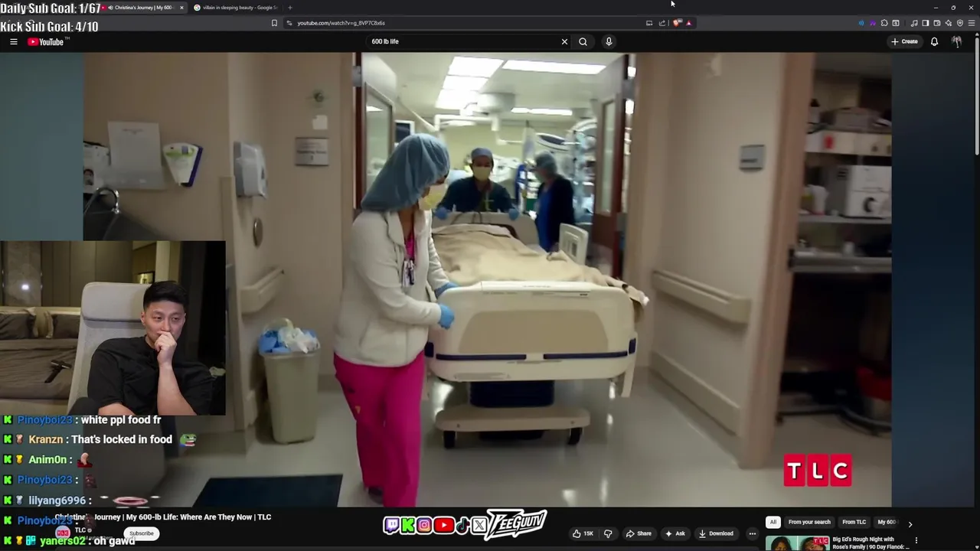
Task: Open the purple extension icon in the toolbar
Action: tap(873, 23)
